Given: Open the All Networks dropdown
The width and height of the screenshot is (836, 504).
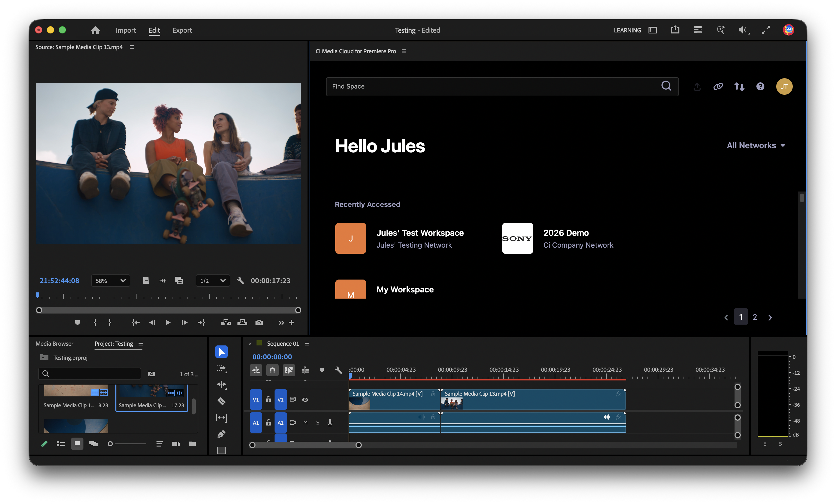Looking at the screenshot, I should click(x=756, y=145).
